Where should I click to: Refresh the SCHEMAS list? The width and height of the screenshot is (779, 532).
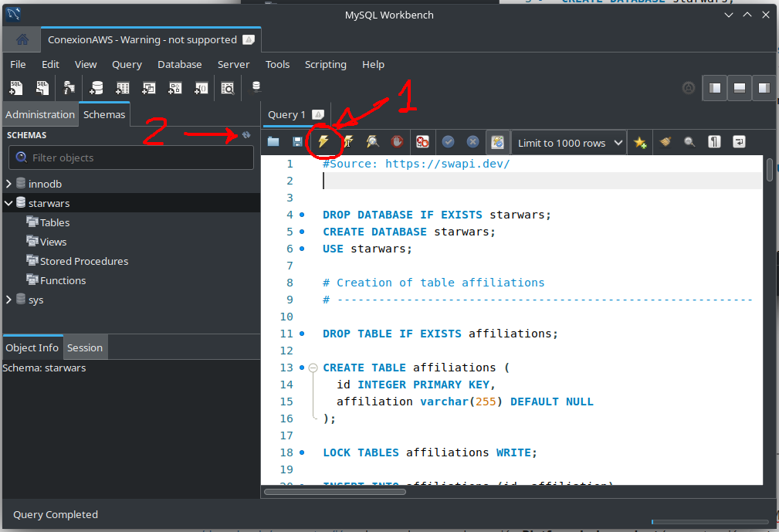pyautogui.click(x=246, y=134)
